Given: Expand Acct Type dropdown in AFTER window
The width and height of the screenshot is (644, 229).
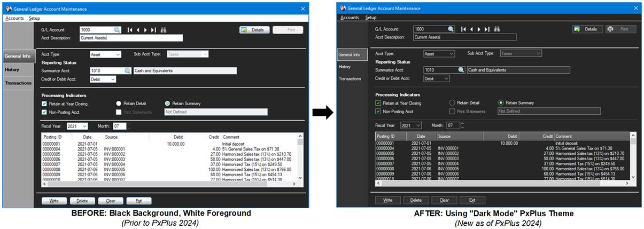Looking at the screenshot, I should [x=452, y=53].
